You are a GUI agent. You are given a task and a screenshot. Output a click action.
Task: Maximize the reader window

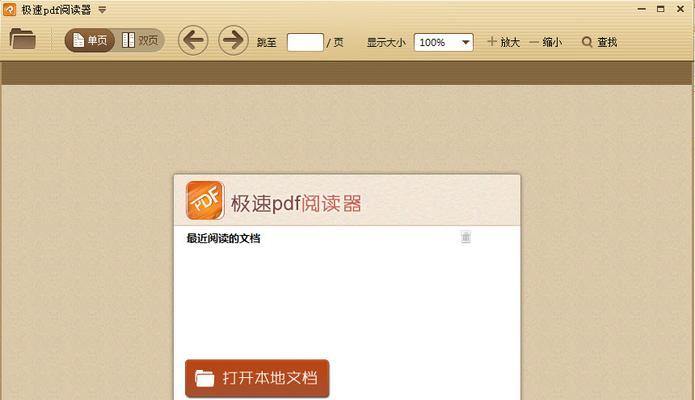[660, 9]
